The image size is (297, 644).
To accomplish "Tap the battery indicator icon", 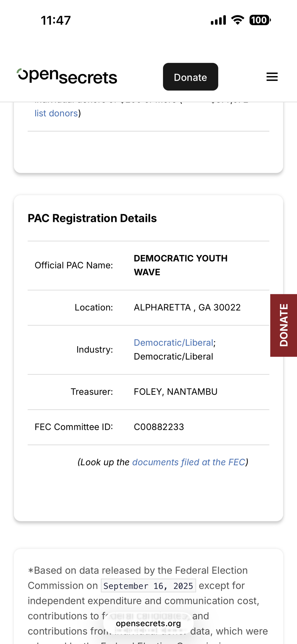I will 260,20.
